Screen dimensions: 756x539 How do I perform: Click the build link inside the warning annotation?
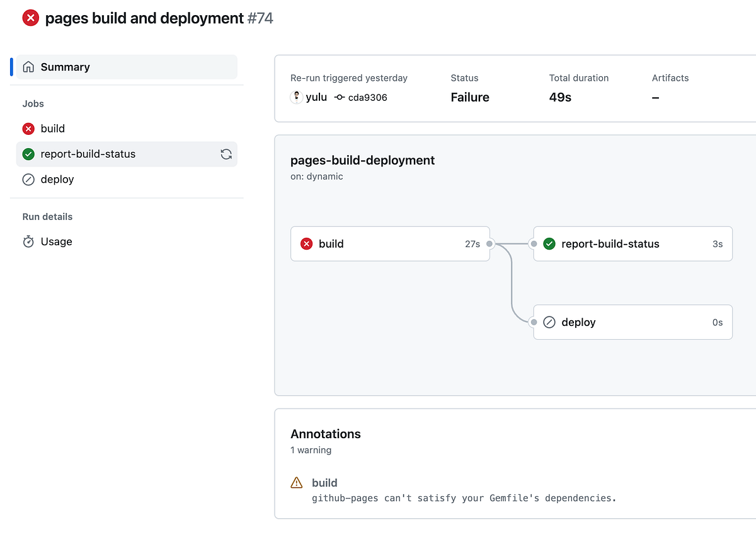click(324, 482)
